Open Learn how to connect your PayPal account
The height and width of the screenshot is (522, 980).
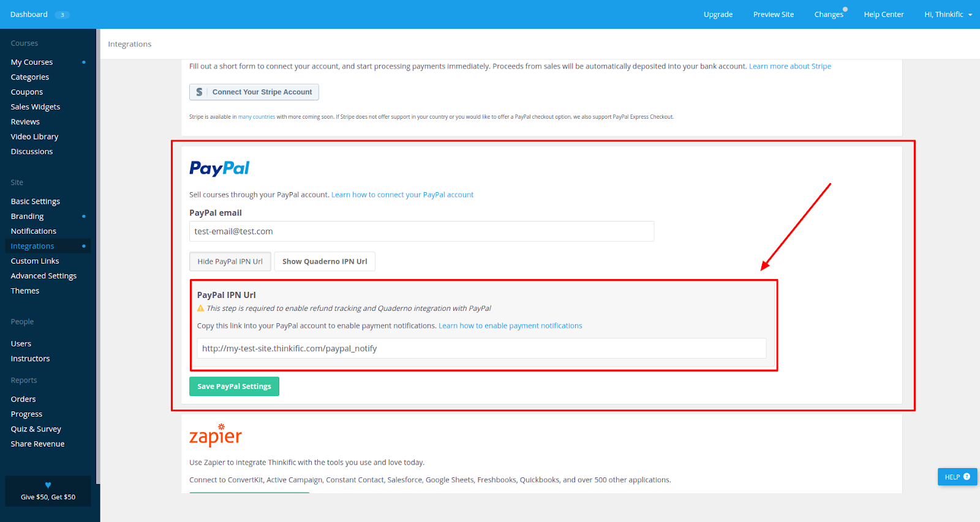click(x=402, y=195)
